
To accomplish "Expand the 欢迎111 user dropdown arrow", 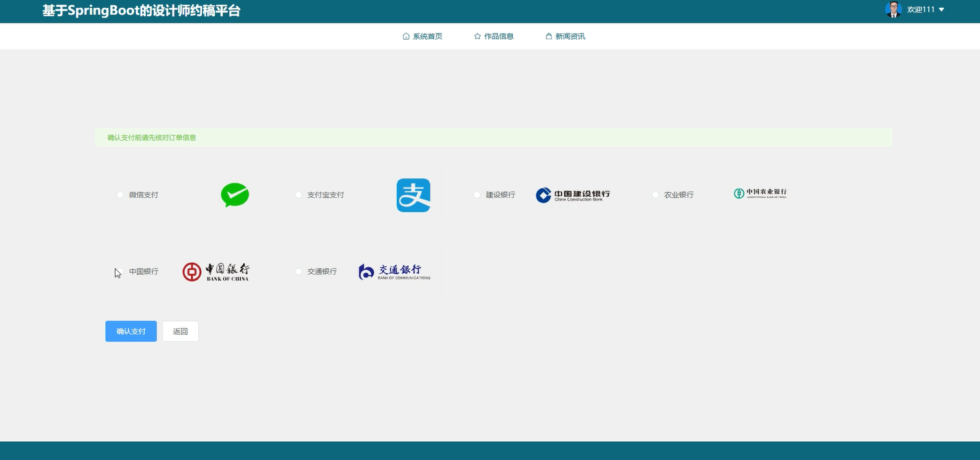I will click(x=942, y=10).
